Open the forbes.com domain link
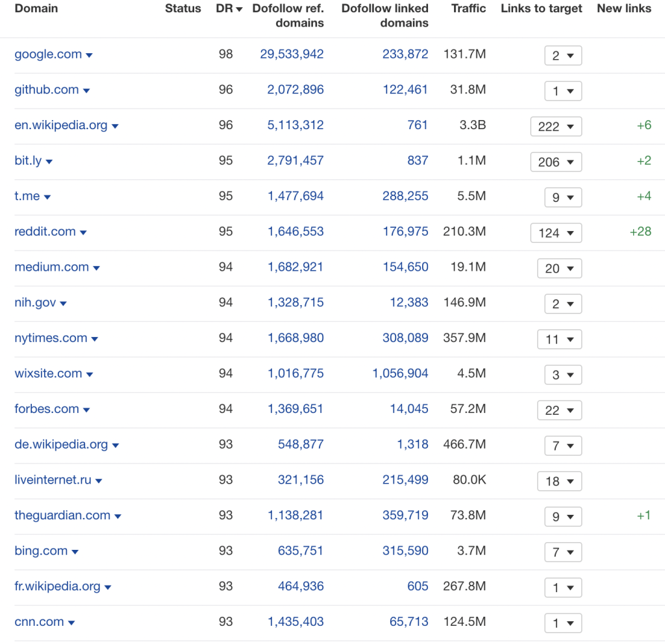The width and height of the screenshot is (665, 644). tap(47, 409)
